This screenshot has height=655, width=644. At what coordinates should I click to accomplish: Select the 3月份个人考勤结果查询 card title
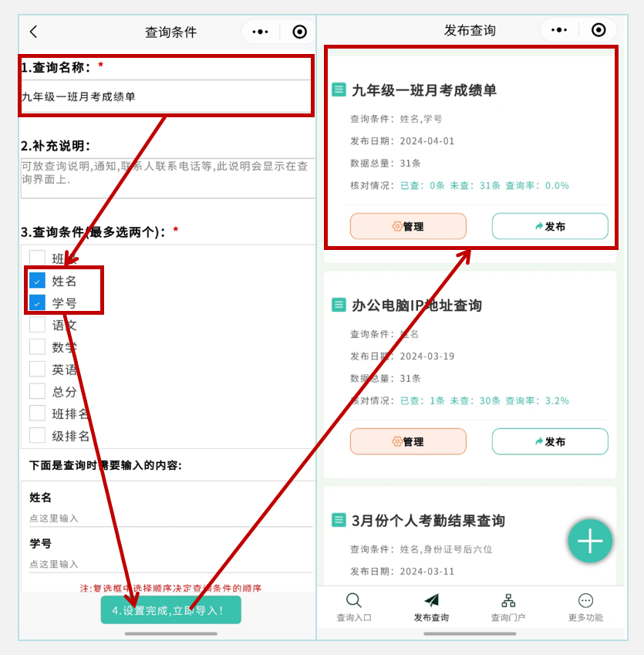(x=428, y=521)
